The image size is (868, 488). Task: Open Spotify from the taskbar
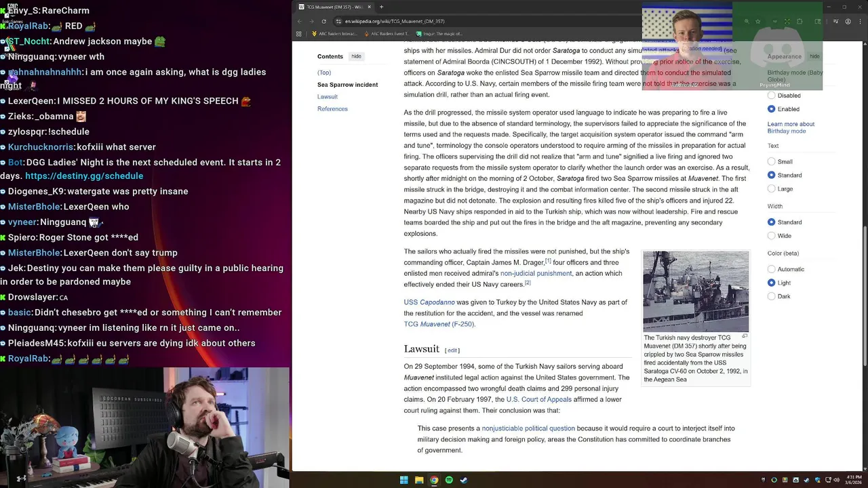[449, 480]
